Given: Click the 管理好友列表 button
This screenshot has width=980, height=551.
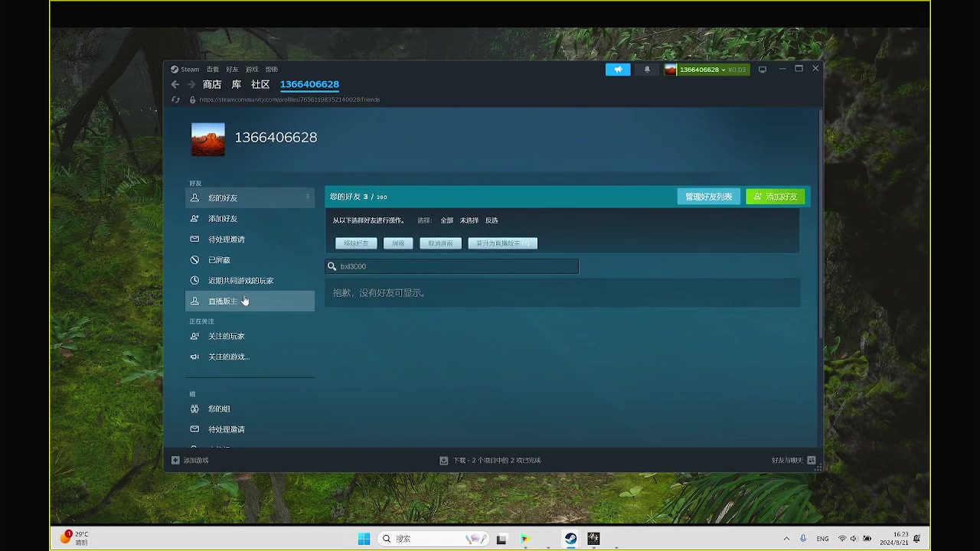Looking at the screenshot, I should [708, 197].
